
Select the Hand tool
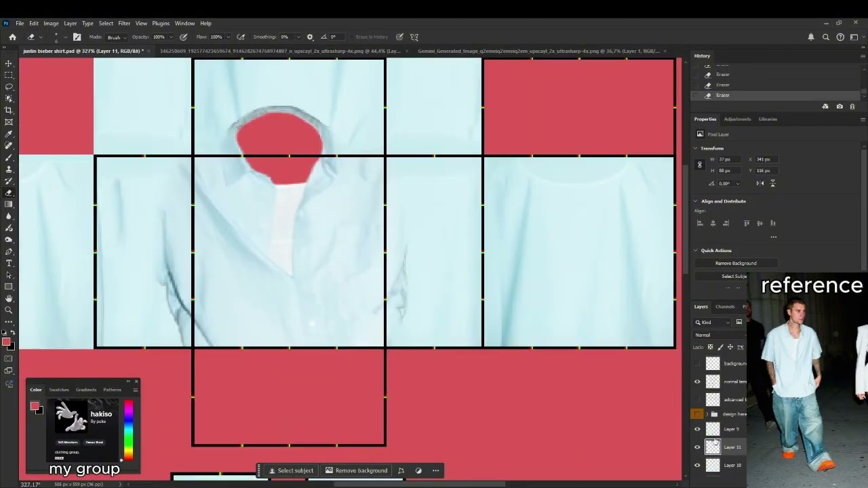[9, 298]
